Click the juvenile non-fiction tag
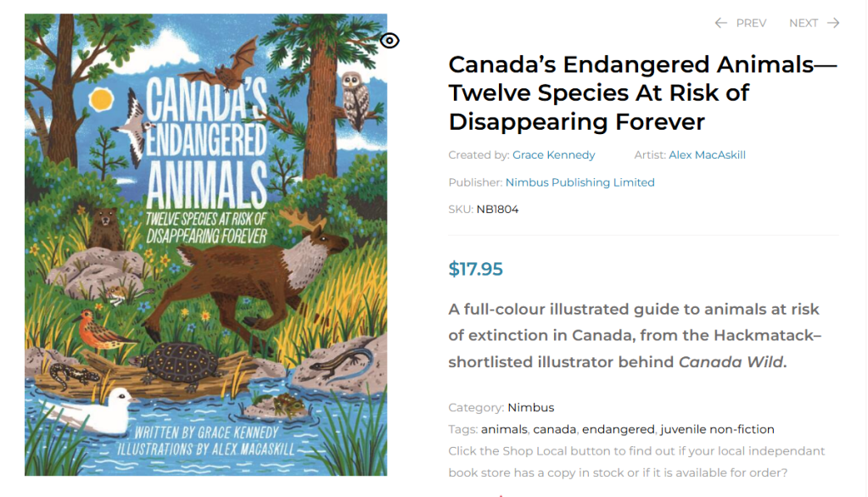Image resolution: width=868 pixels, height=497 pixels. click(717, 429)
